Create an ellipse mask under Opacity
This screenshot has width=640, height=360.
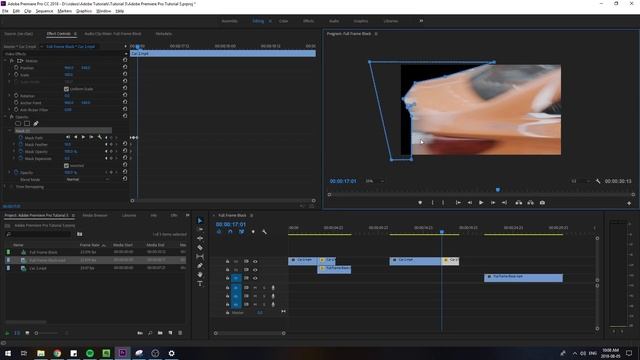(18, 124)
